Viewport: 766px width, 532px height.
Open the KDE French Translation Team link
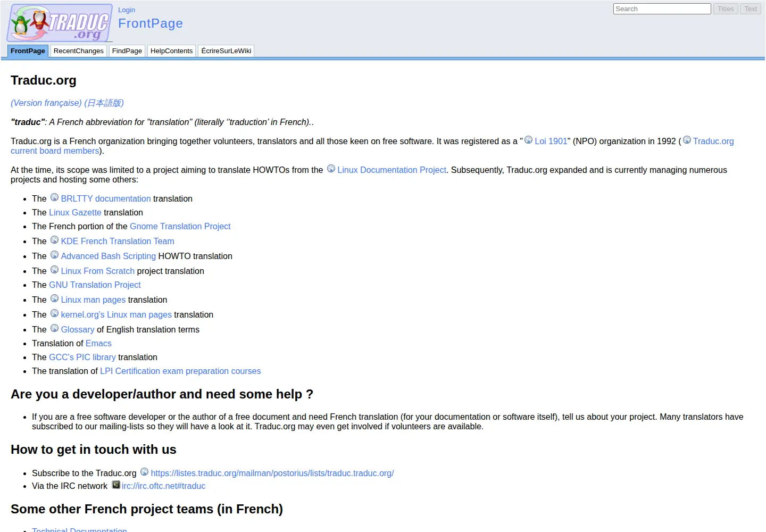(118, 242)
